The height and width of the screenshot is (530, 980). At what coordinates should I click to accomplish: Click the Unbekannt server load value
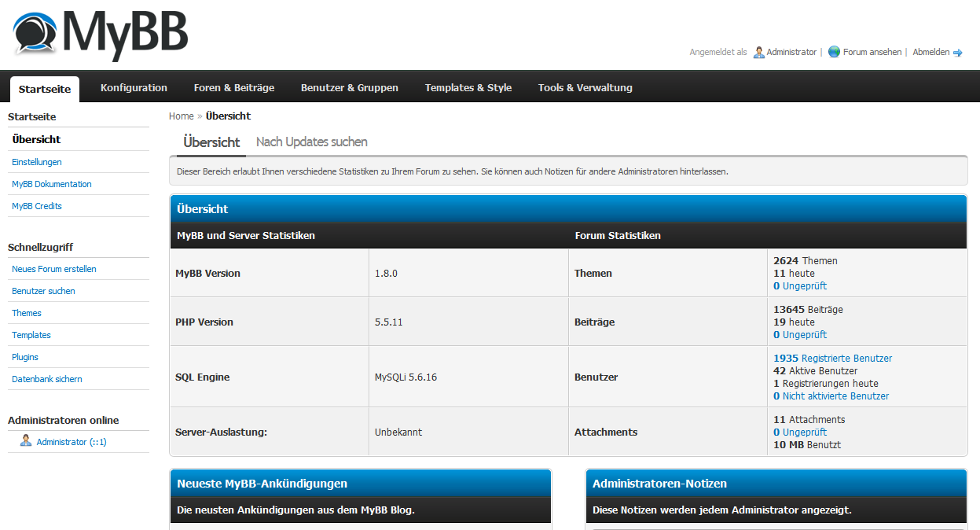(x=398, y=432)
